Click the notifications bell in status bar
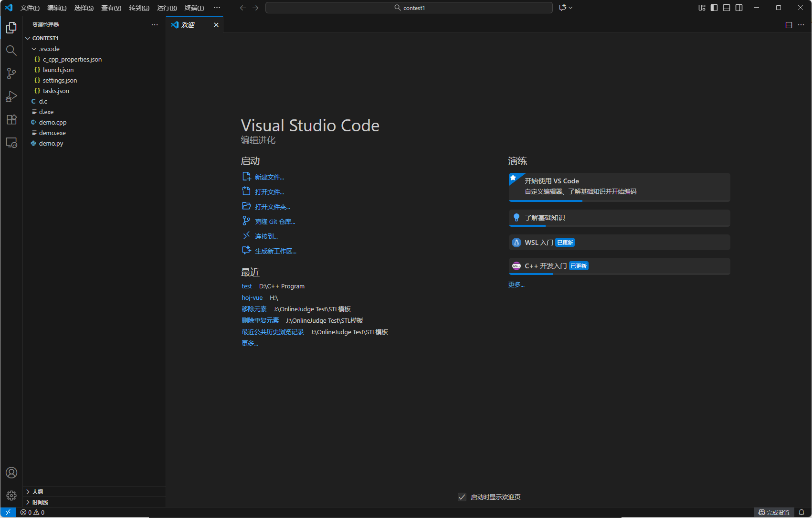This screenshot has width=812, height=518. click(x=801, y=512)
